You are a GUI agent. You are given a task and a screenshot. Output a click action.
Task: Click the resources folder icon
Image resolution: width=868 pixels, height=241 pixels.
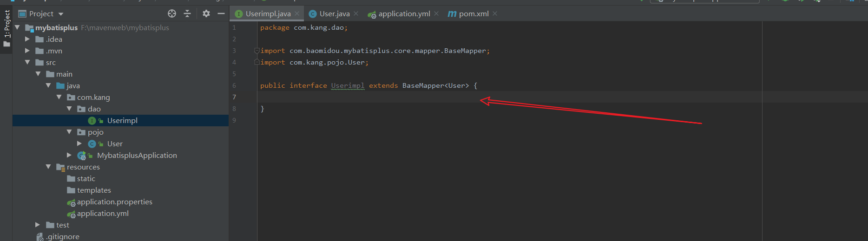tap(60, 167)
